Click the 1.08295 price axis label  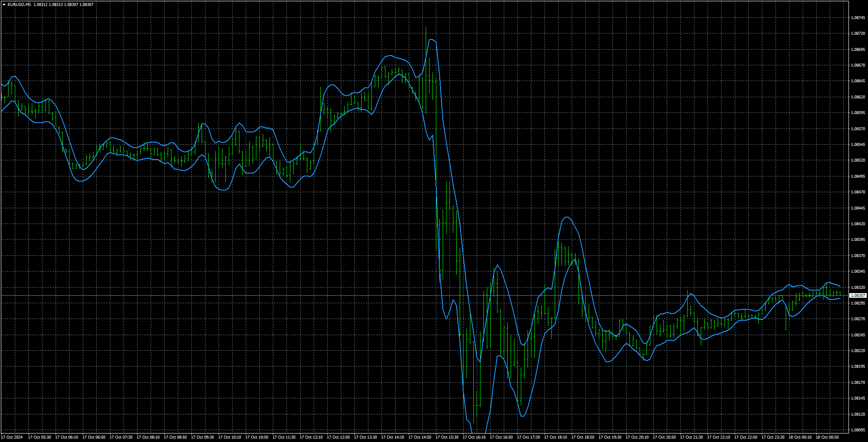tap(858, 303)
